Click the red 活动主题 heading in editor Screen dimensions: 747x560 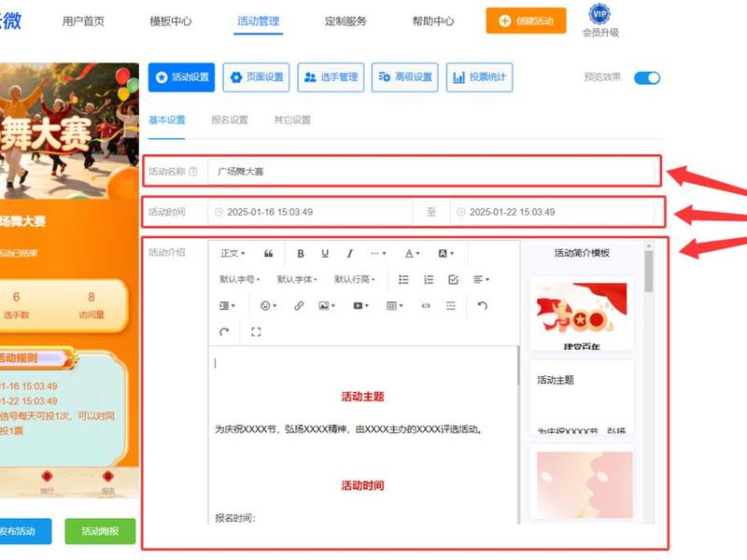coord(362,397)
